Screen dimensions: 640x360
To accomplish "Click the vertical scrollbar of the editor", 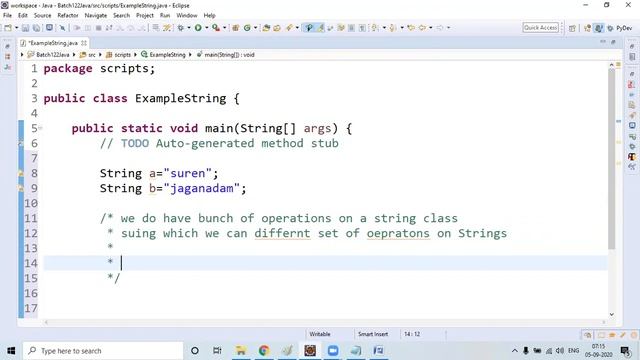I will pyautogui.click(x=611, y=159).
